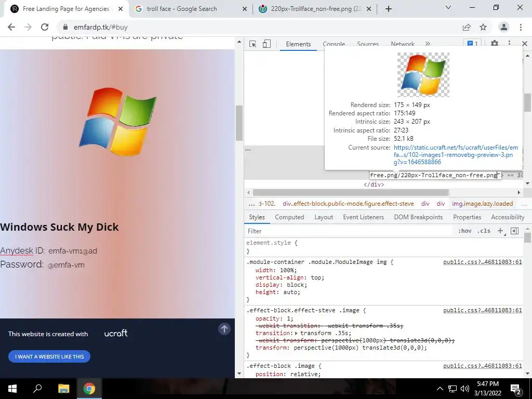Select the Accessibility sidebar tab
Image resolution: width=532 pixels, height=399 pixels.
point(508,217)
